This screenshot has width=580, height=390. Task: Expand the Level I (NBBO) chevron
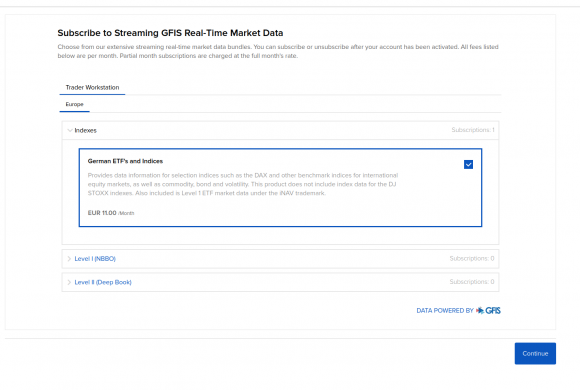[69, 259]
